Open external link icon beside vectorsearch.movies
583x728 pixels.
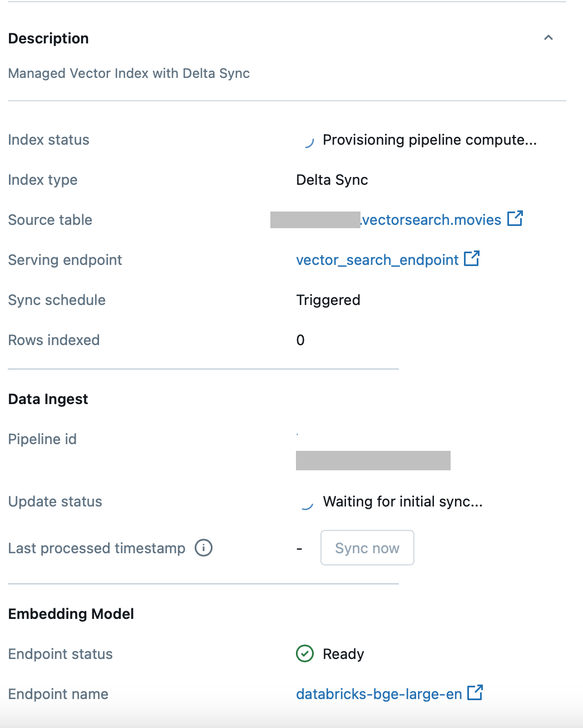(x=515, y=218)
